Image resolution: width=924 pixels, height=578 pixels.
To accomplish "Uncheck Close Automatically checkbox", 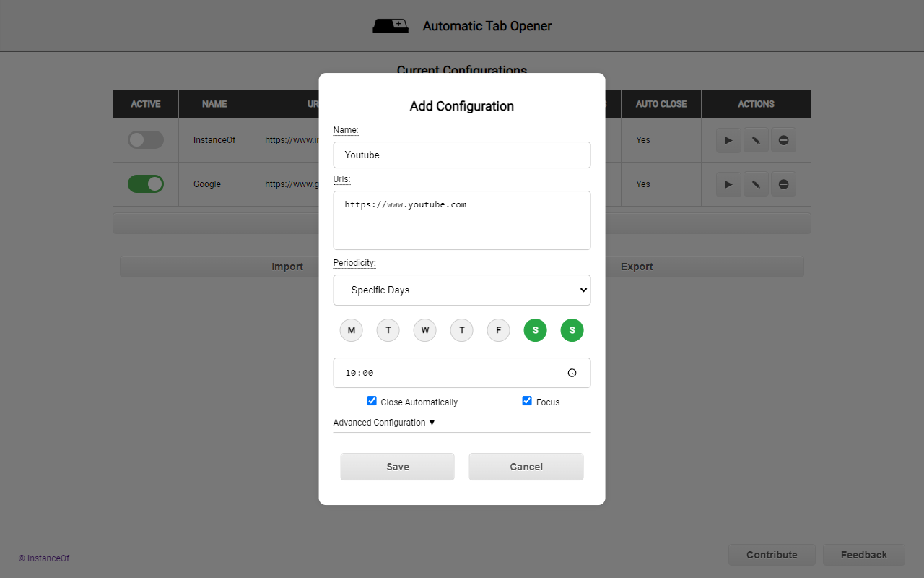I will tap(372, 401).
